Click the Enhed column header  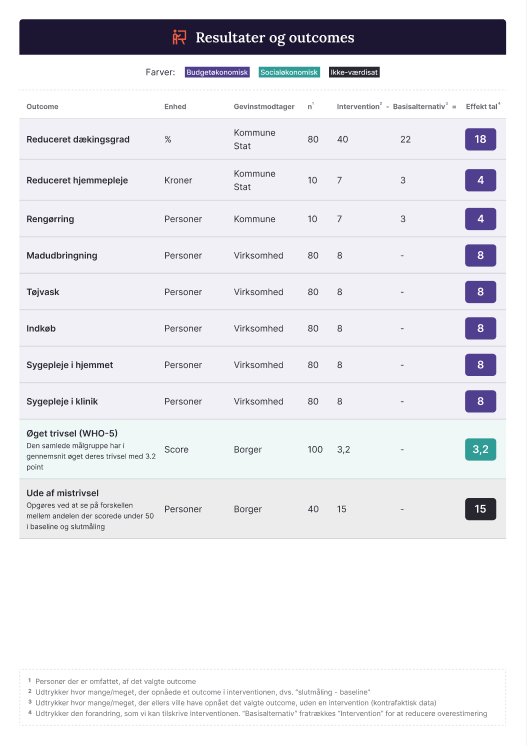pyautogui.click(x=175, y=107)
